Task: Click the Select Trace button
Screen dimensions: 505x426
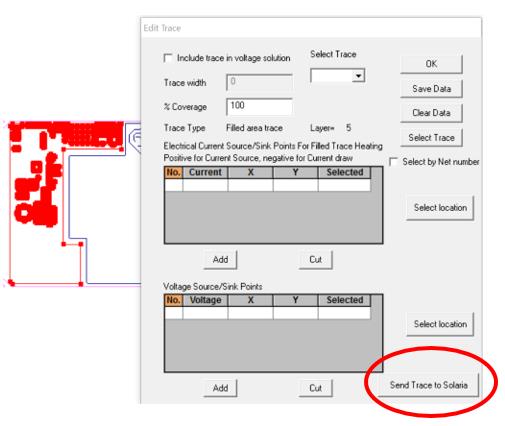Action: [431, 138]
